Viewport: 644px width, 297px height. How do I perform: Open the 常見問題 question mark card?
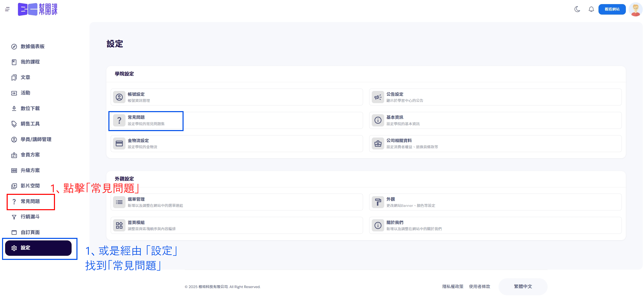[119, 120]
